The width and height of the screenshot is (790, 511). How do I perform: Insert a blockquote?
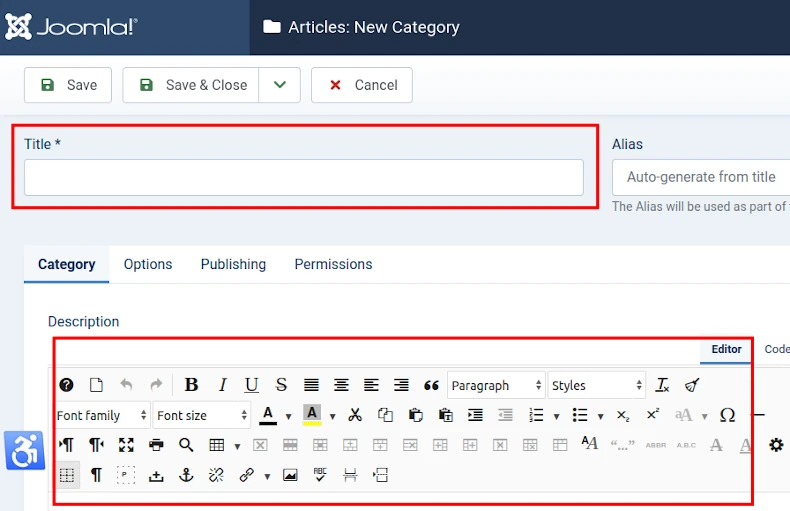pos(431,386)
